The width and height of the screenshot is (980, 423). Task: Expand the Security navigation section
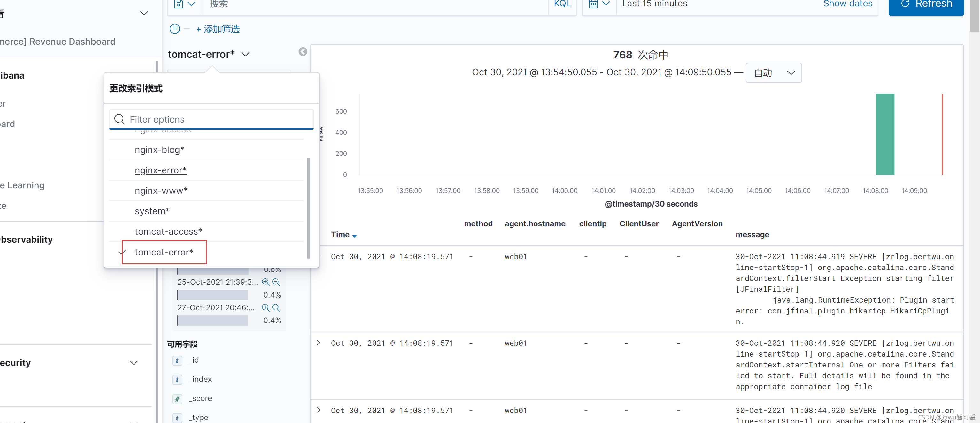134,363
